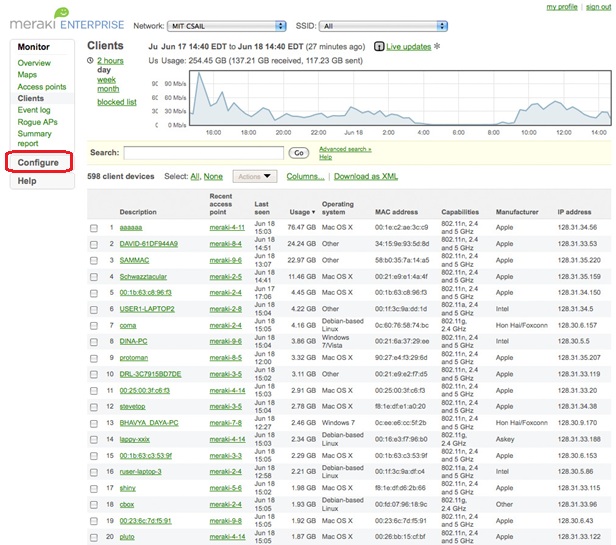
Task: Go to Access points page
Action: 42,86
